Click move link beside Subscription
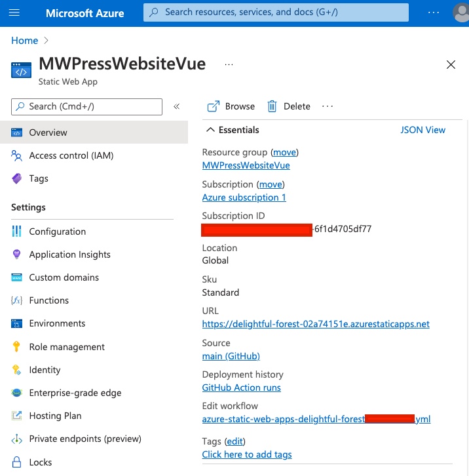Image resolution: width=469 pixels, height=476 pixels. (271, 184)
